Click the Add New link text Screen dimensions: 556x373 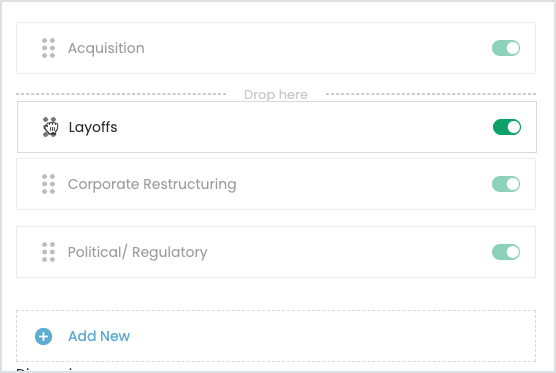click(99, 336)
